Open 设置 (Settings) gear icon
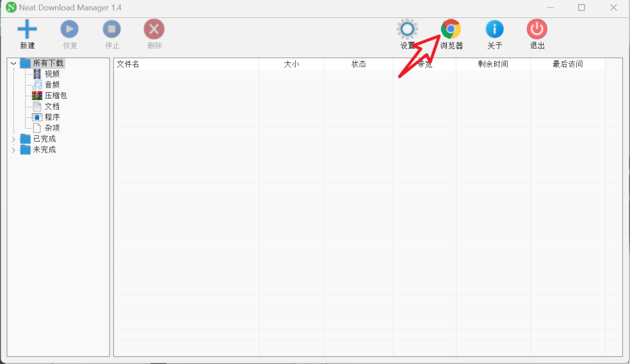630x364 pixels. [x=407, y=29]
